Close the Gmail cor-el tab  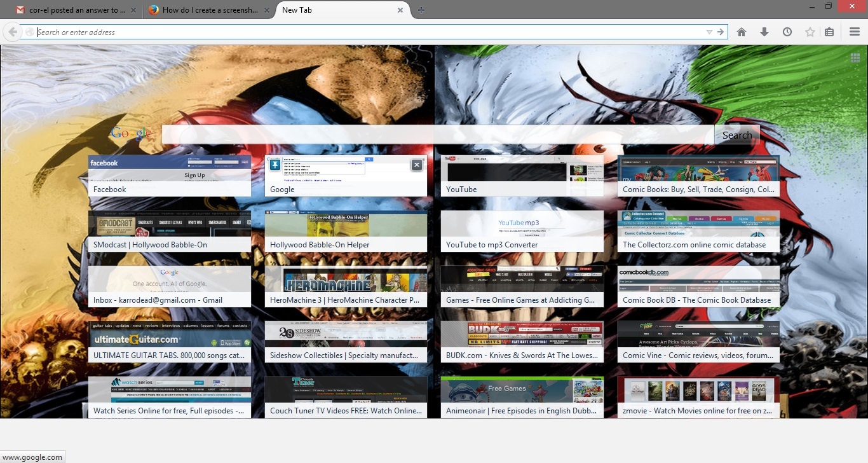tap(133, 10)
